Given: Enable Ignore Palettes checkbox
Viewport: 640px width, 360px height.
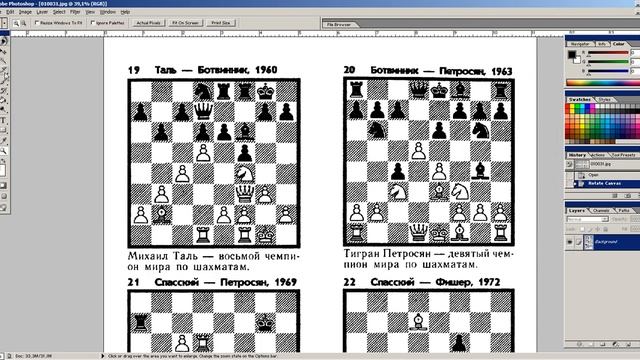Looking at the screenshot, I should point(93,23).
